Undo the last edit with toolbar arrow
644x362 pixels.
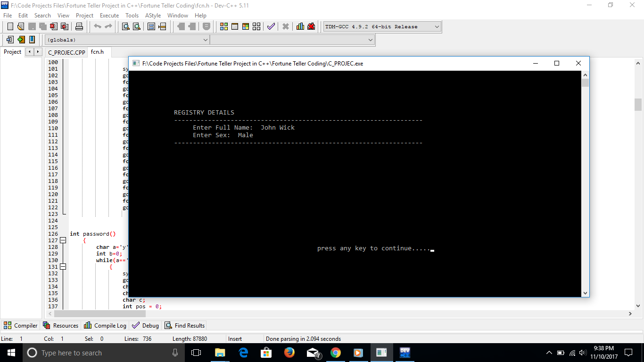(x=97, y=26)
